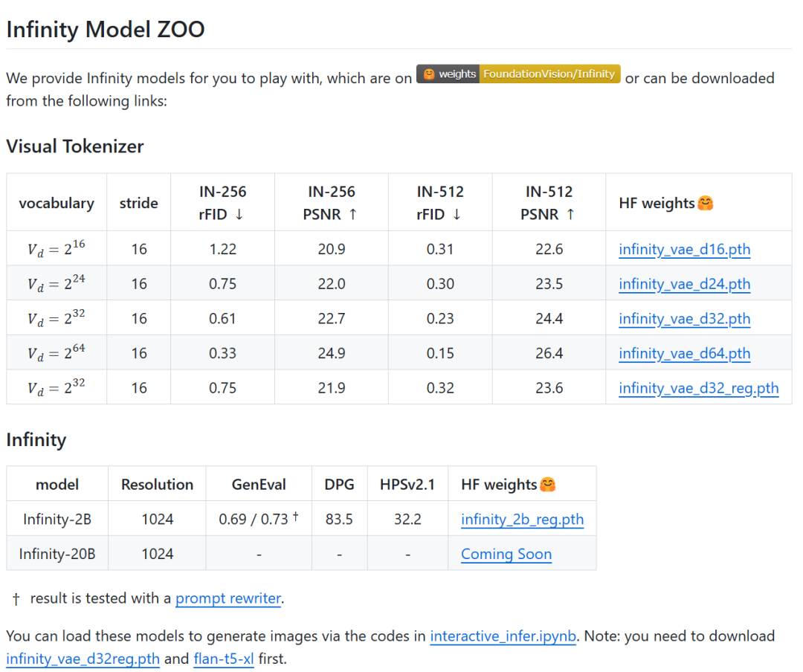Click the infinity_vae_d32.pth weights link

click(684, 319)
